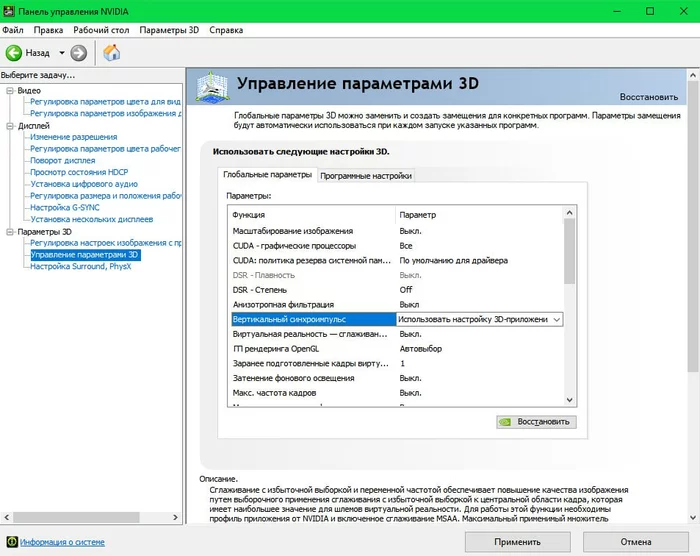The height and width of the screenshot is (556, 700).
Task: Open the Параметры 3D menu
Action: click(169, 30)
